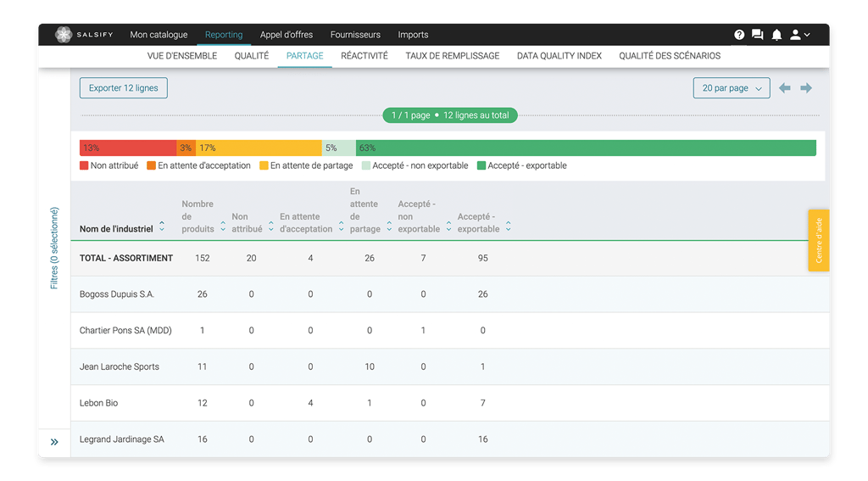The image size is (868, 481).
Task: Click Nom de l'industriel column header
Action: point(116,229)
